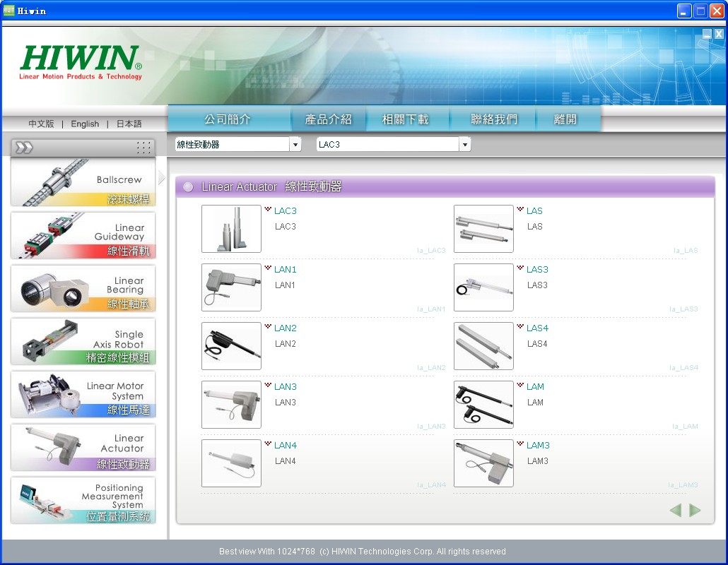Click the LAS3 product thumbnail
728x565 pixels.
coord(483,287)
